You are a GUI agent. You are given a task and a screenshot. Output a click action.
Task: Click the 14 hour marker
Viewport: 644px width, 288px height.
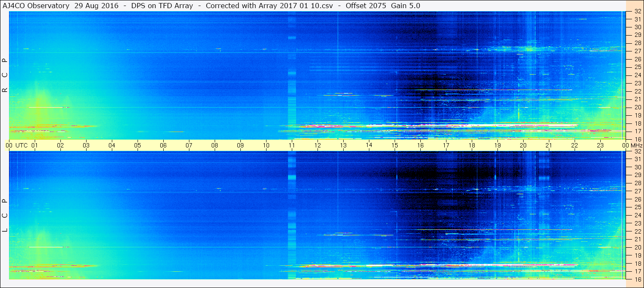[x=369, y=145]
